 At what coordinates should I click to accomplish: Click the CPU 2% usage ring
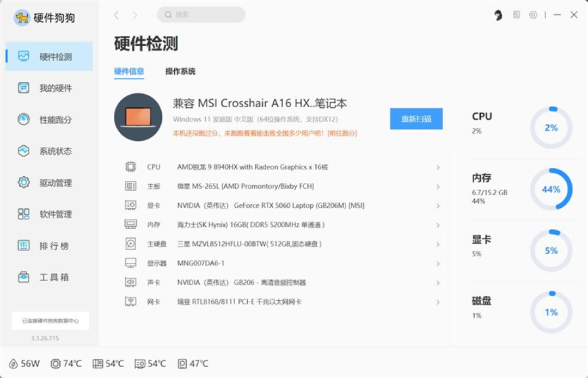[x=551, y=128]
